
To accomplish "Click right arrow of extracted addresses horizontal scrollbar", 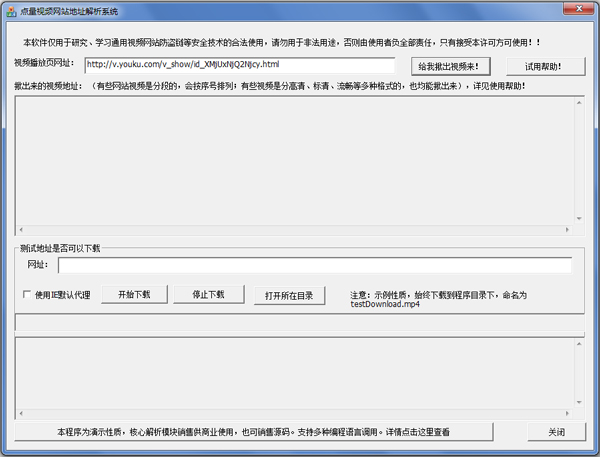I will point(567,230).
